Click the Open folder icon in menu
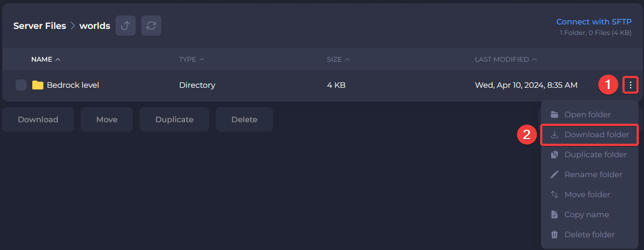Screen dimensions: 644x250 pyautogui.click(x=554, y=114)
